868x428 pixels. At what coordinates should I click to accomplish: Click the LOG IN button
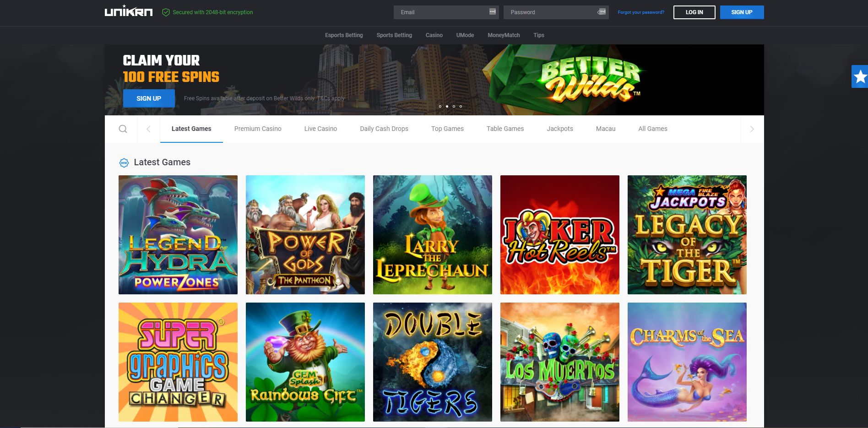(694, 12)
